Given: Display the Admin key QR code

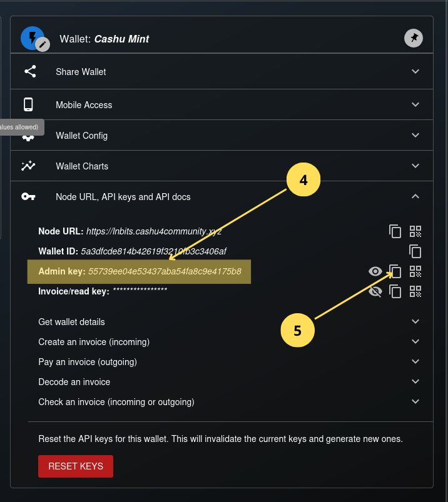Looking at the screenshot, I should pos(415,271).
